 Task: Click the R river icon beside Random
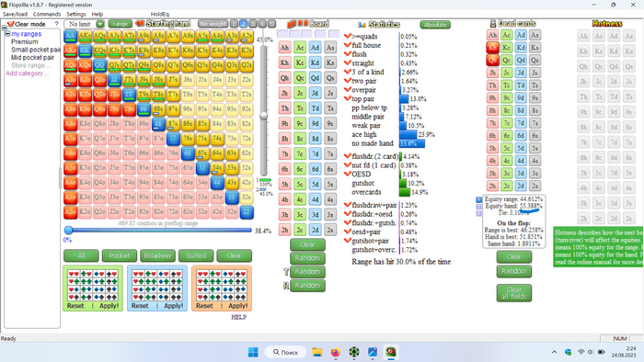click(x=286, y=286)
